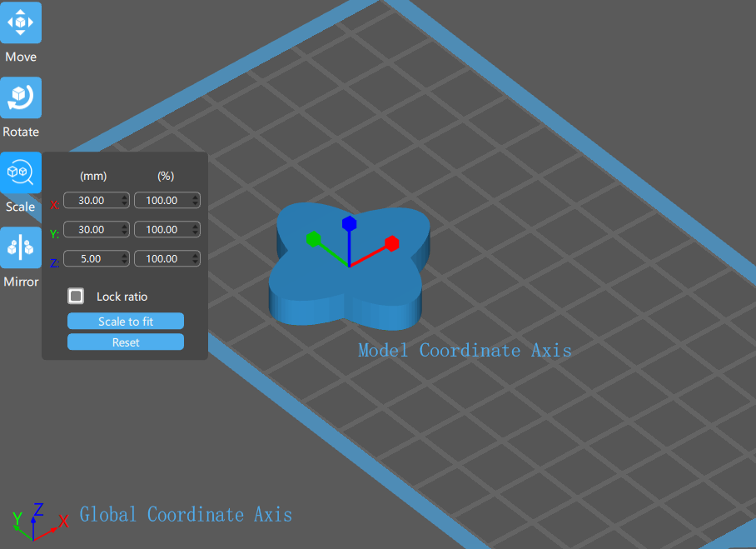Grab the red X-axis handle on model
756x549 pixels.
[392, 243]
